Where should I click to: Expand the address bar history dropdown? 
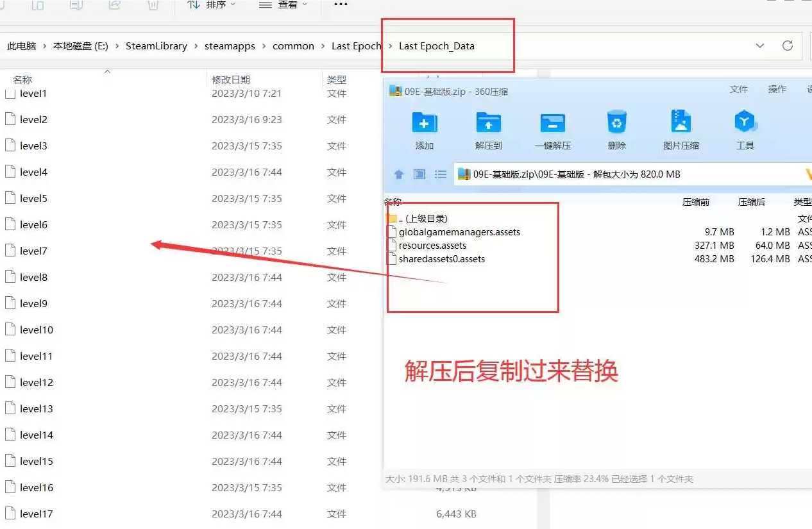(760, 46)
